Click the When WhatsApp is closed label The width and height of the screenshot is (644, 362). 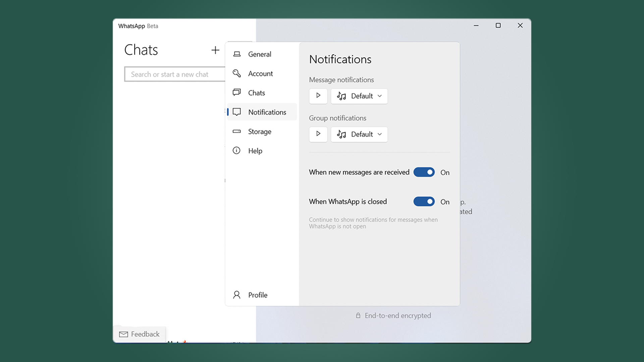(x=348, y=201)
